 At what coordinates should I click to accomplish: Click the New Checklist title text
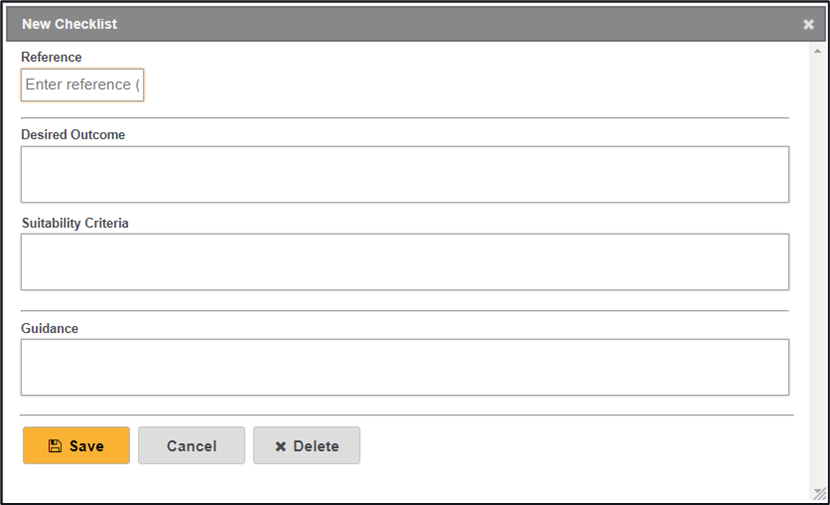[x=69, y=24]
